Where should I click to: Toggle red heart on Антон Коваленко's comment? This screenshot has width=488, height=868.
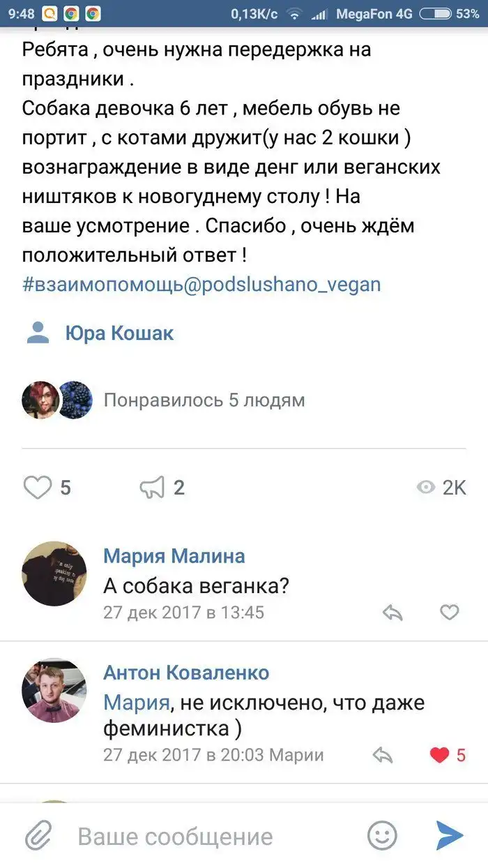440,754
